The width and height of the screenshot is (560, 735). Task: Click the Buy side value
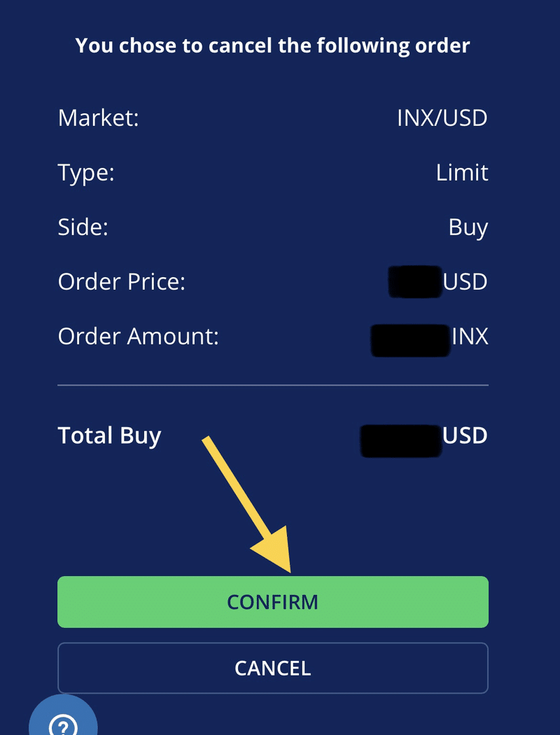pos(468,227)
